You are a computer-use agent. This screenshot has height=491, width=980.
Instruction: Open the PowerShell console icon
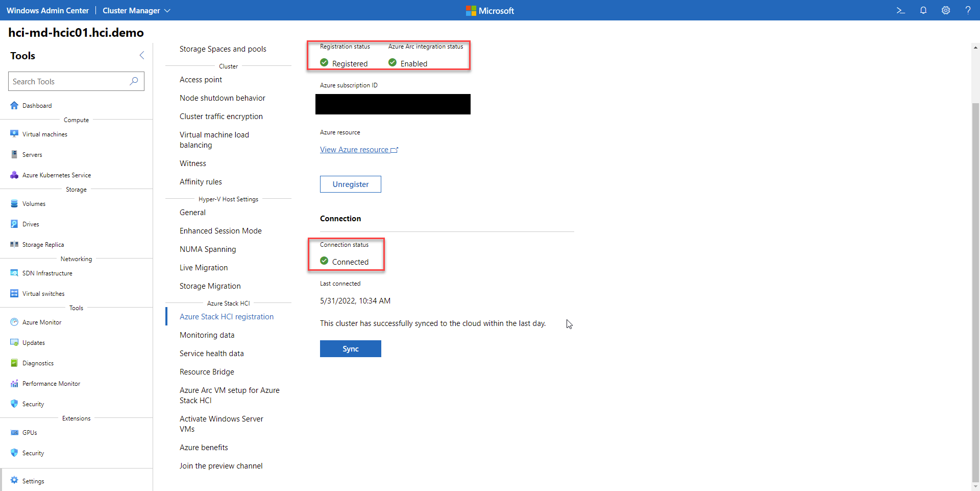tap(901, 10)
